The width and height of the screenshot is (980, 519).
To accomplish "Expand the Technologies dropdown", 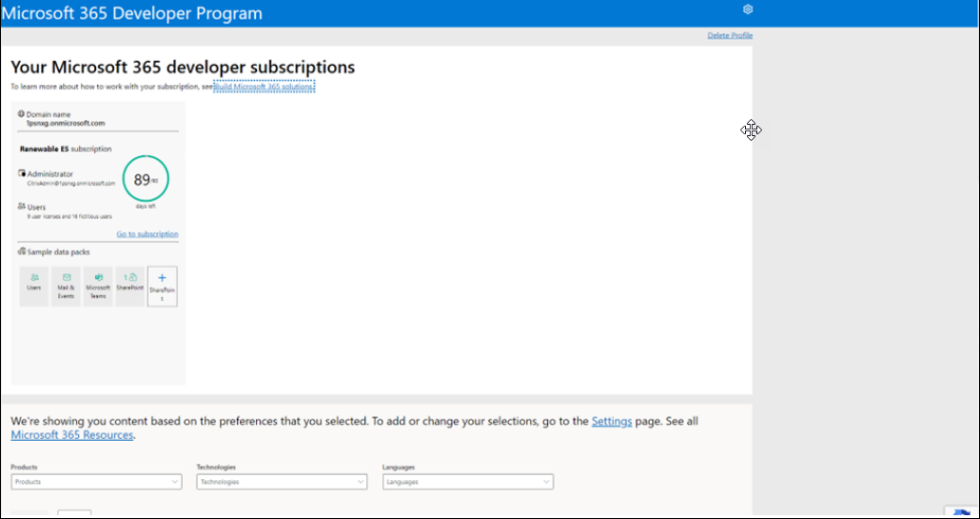I will [282, 482].
